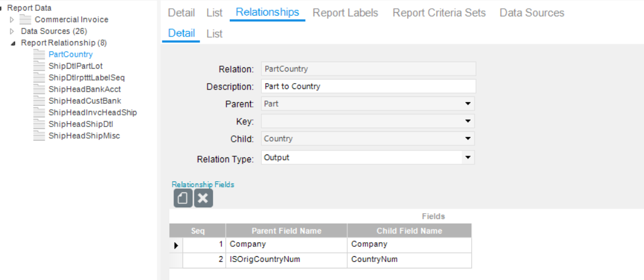644x280 pixels.
Task: Expand the Data Sources (26) node
Action: pyautogui.click(x=12, y=31)
